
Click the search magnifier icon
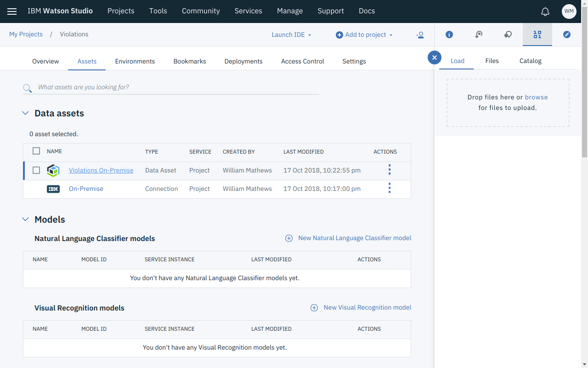click(28, 88)
